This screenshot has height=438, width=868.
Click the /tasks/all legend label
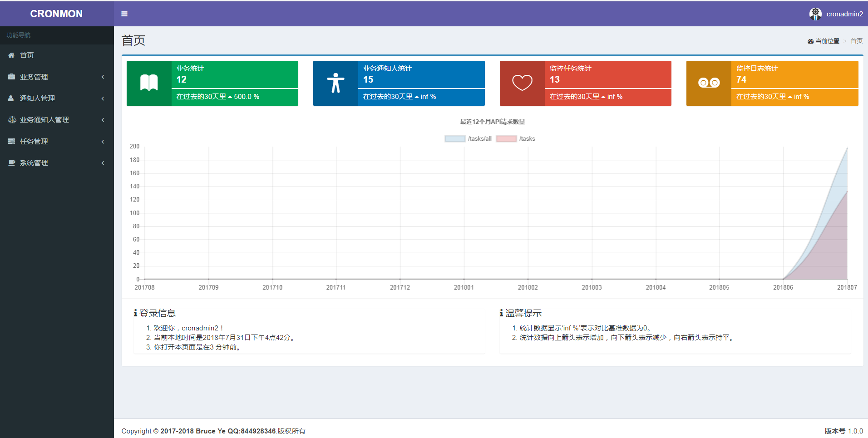click(480, 138)
